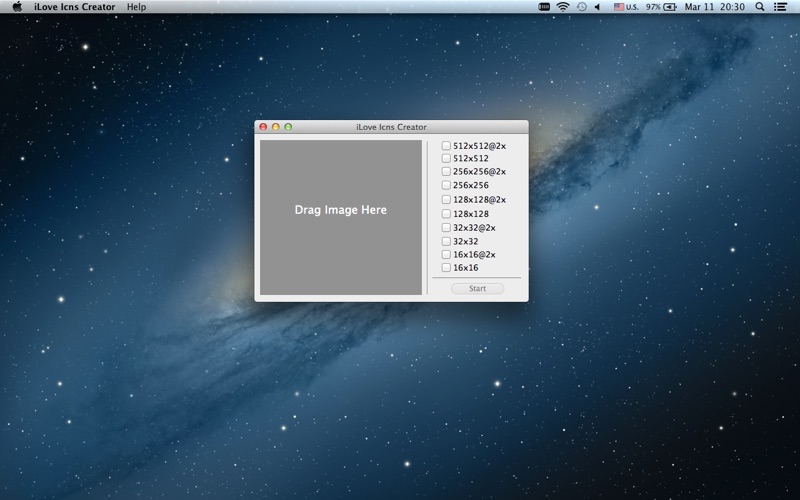Screen dimensions: 800x500
Task: Open Notification Center list icon
Action: (x=780, y=7)
